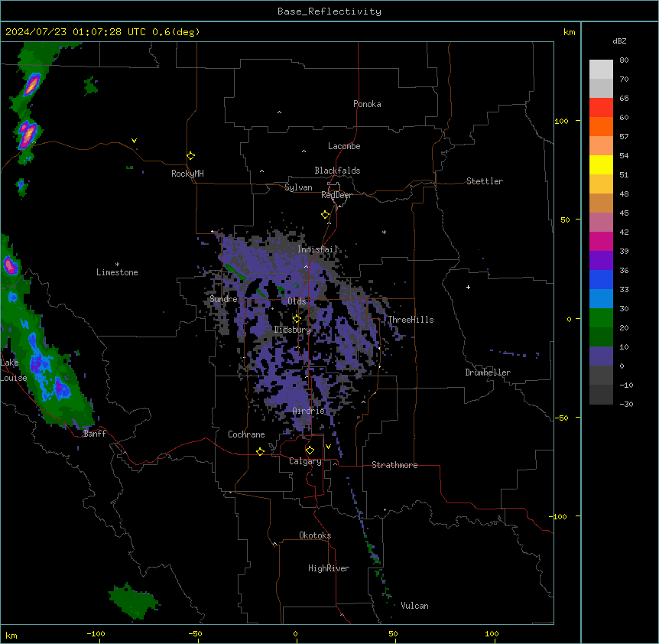Click the Strathmore city label
Viewport: 659px width, 644px height.
click(x=394, y=465)
